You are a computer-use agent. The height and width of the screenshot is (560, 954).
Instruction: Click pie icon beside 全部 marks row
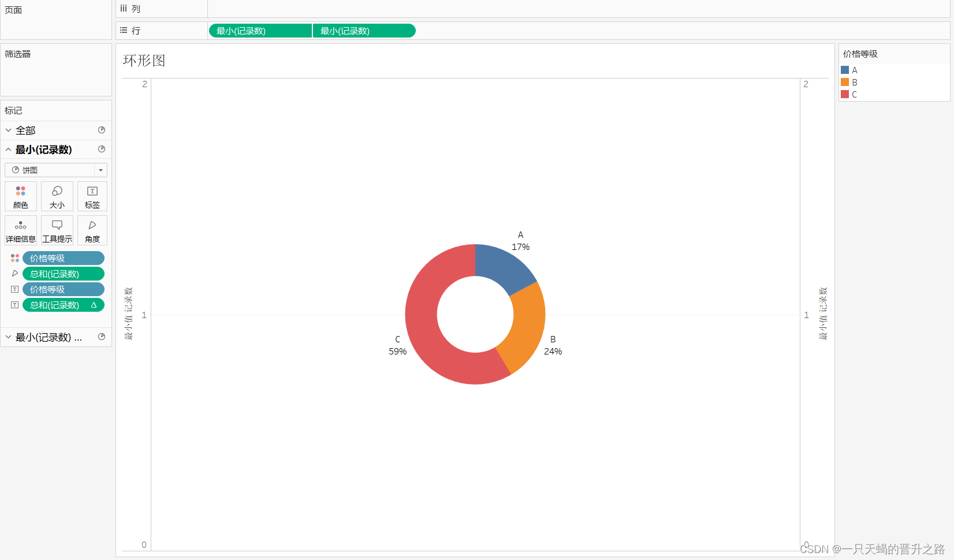click(x=102, y=130)
